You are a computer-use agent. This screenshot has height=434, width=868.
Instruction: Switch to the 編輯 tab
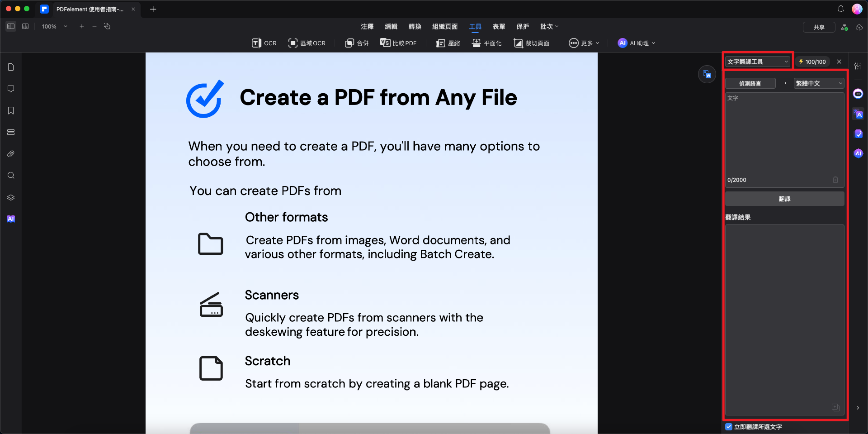click(391, 27)
